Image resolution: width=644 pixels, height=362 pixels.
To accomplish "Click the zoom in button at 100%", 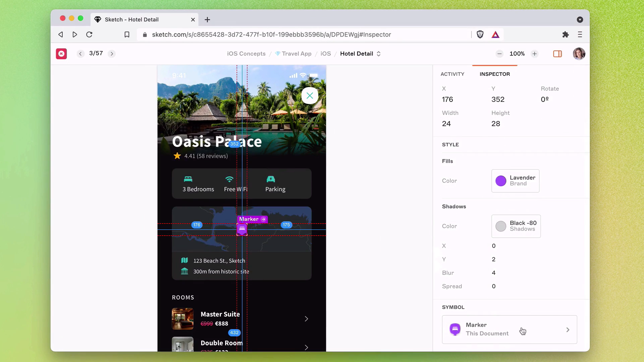I will (534, 54).
